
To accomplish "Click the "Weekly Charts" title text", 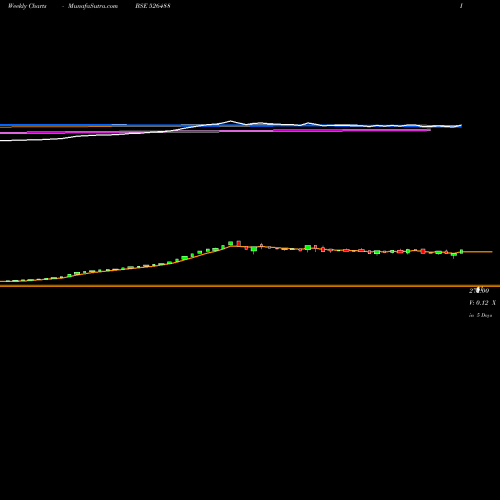I will coord(27,6).
